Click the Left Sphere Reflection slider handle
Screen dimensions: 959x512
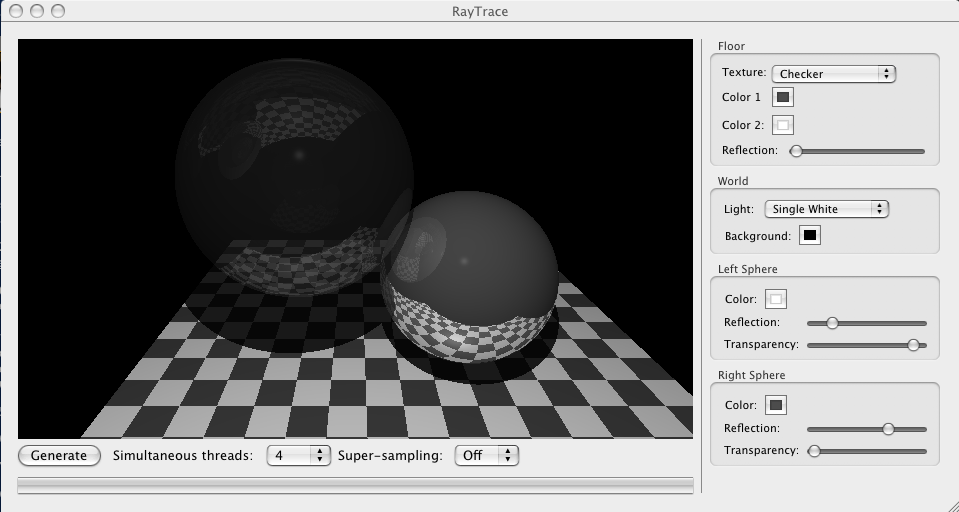coord(832,323)
